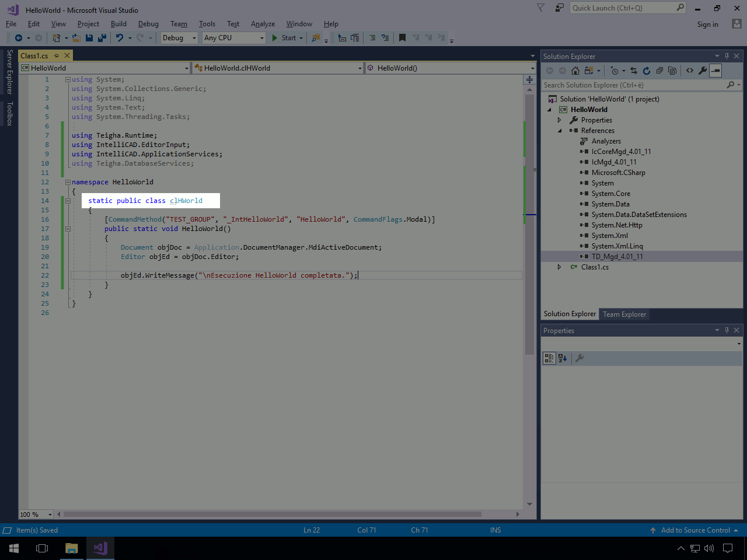
Task: Open the Tools menu
Action: coord(207,24)
